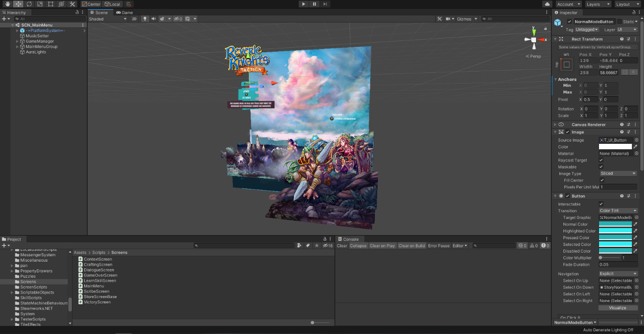Click the Project search by type icon
Viewport: 644px width, 334px height.
[299, 245]
